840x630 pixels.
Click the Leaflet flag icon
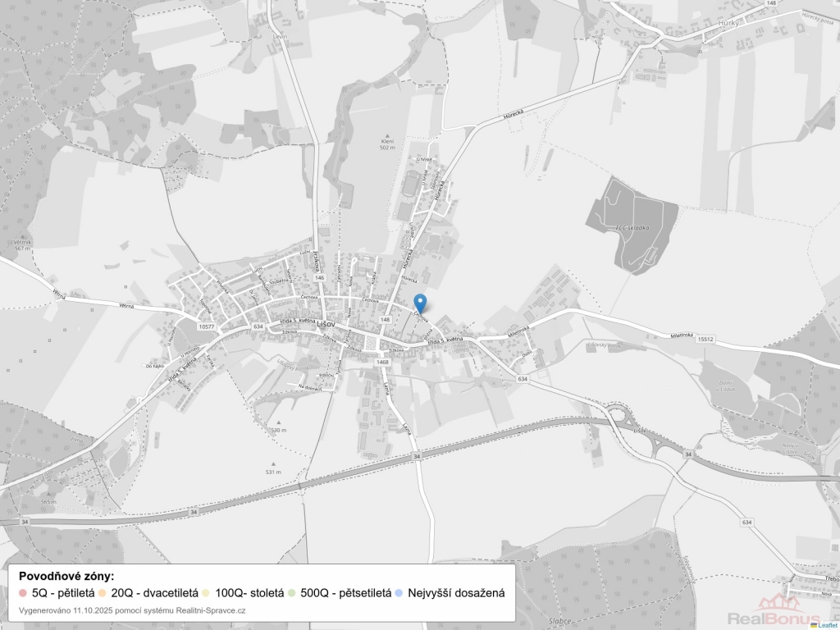(813, 625)
